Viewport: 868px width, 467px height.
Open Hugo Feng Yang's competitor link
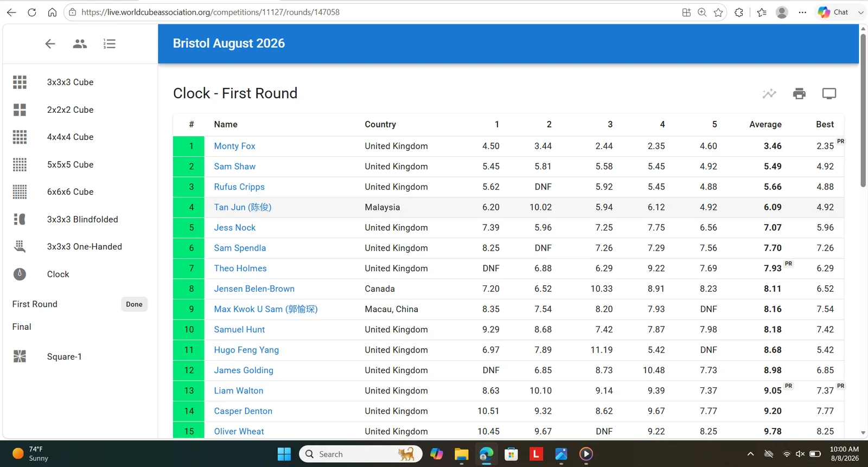click(246, 350)
